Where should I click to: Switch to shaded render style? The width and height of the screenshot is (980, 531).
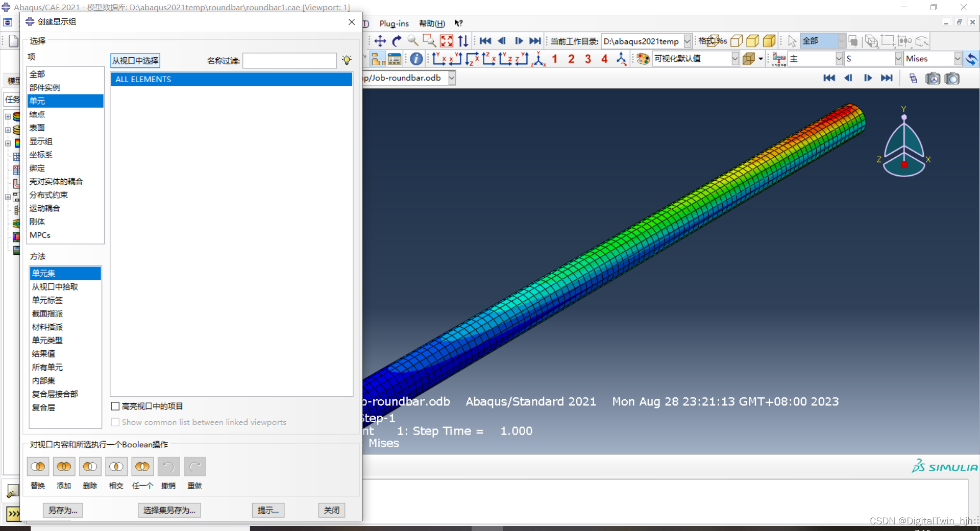(769, 41)
